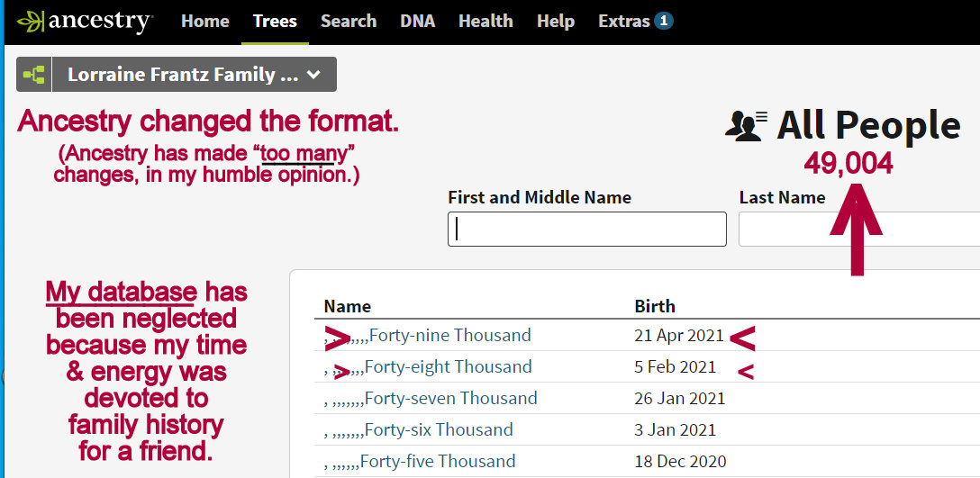Click Help in the top navigation
Screen dimensions: 980x478
pyautogui.click(x=556, y=22)
